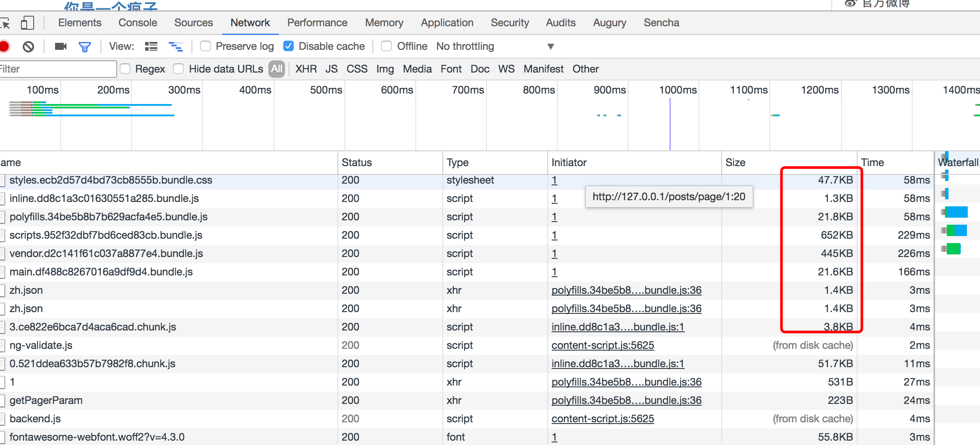Open the Augury tab
The height and width of the screenshot is (445, 980).
coord(610,23)
